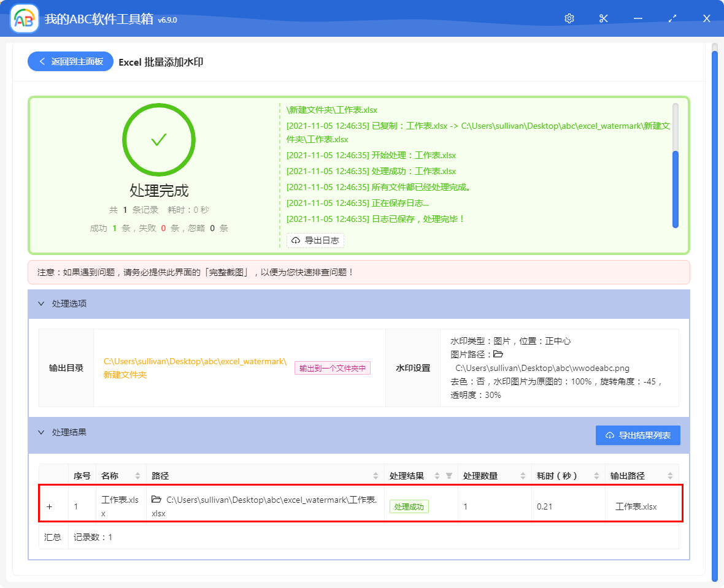Click the ABC logo icon
724x588 pixels.
point(23,18)
